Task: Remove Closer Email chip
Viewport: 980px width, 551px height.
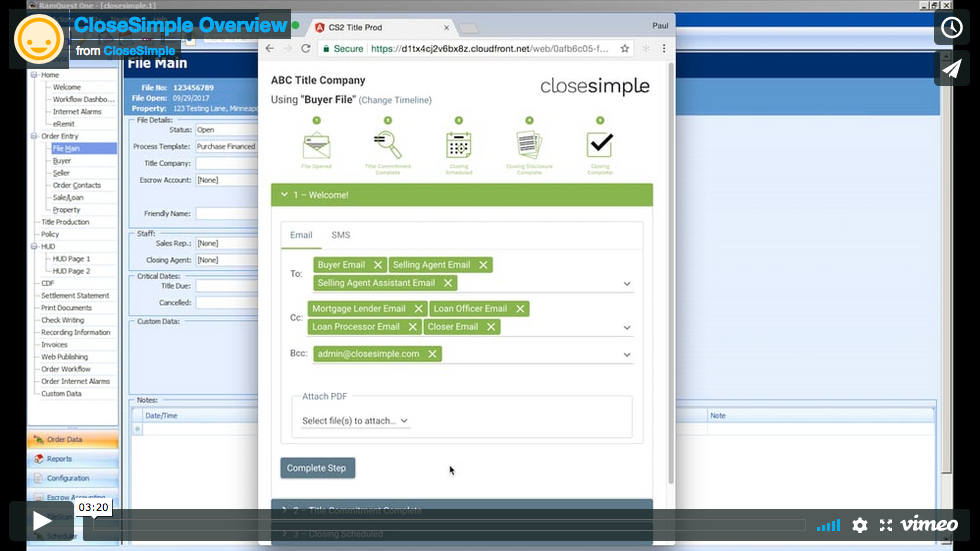Action: [x=491, y=327]
